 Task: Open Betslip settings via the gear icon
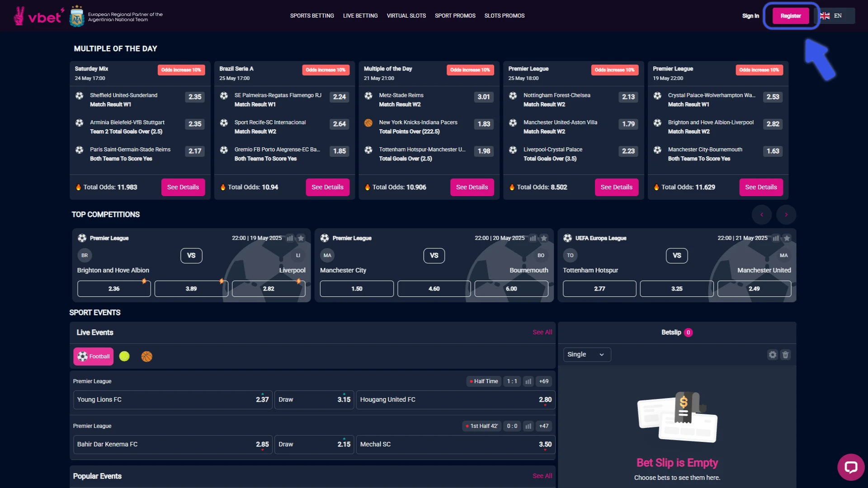772,355
